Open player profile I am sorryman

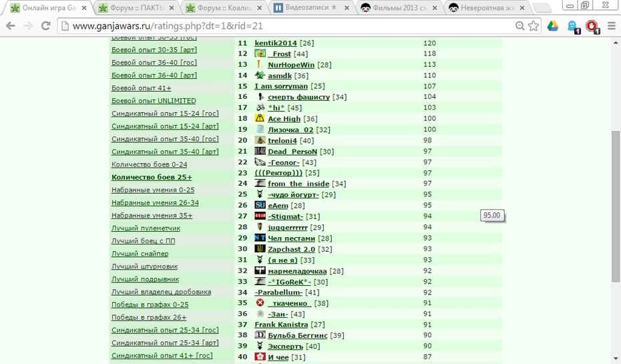pyautogui.click(x=281, y=86)
